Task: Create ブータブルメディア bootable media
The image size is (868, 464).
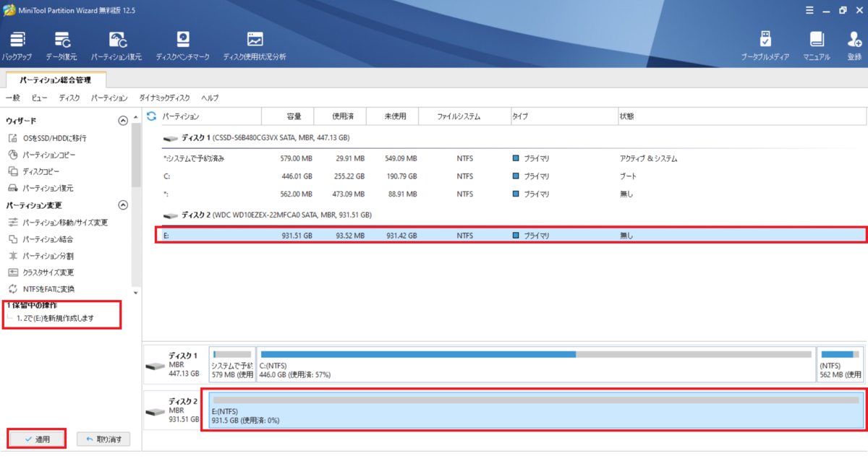Action: click(x=765, y=46)
